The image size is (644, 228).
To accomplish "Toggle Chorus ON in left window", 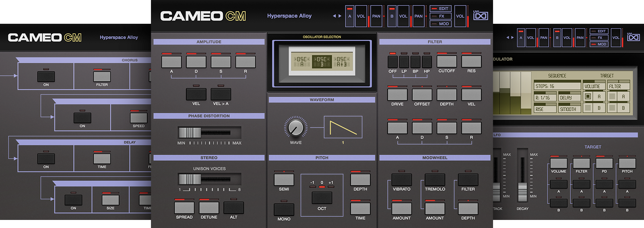I will tap(46, 76).
